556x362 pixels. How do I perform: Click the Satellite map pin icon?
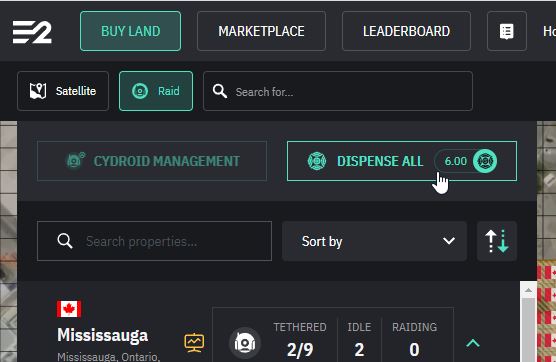(38, 91)
